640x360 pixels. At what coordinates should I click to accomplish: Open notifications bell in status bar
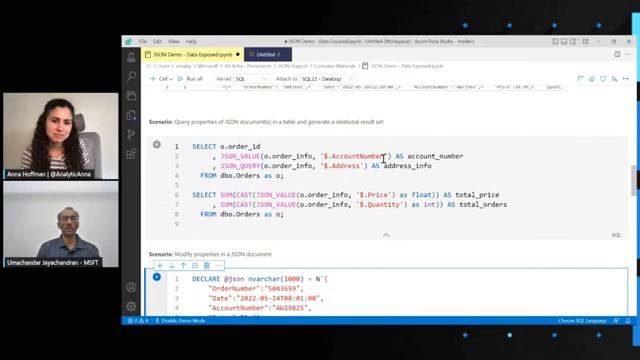point(628,321)
